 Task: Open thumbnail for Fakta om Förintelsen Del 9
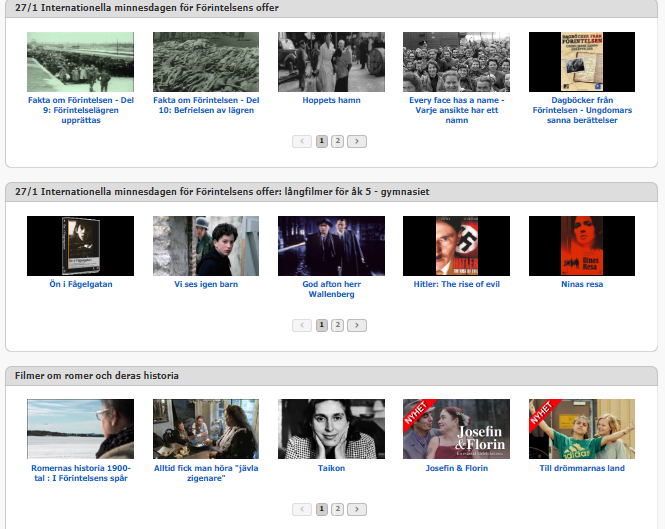tap(81, 62)
